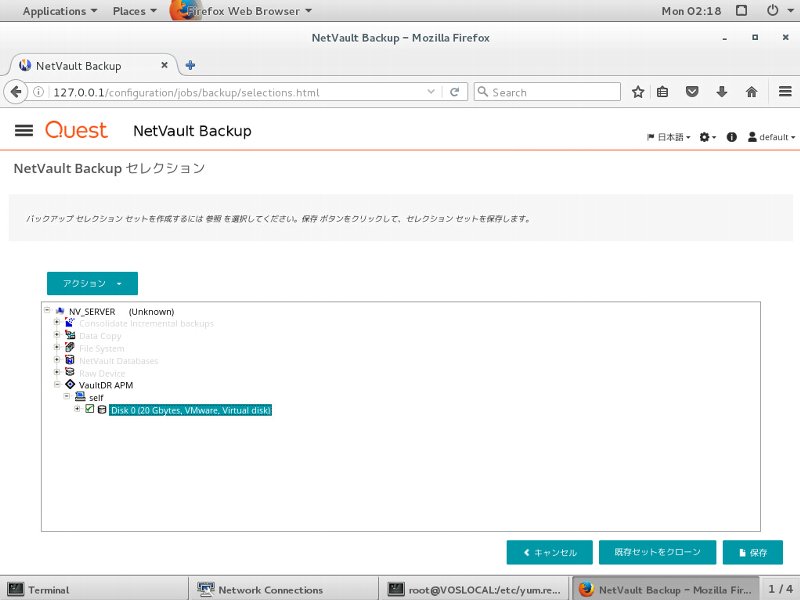Go back with Firefox back arrow
Screen dimensions: 800x600
point(16,92)
